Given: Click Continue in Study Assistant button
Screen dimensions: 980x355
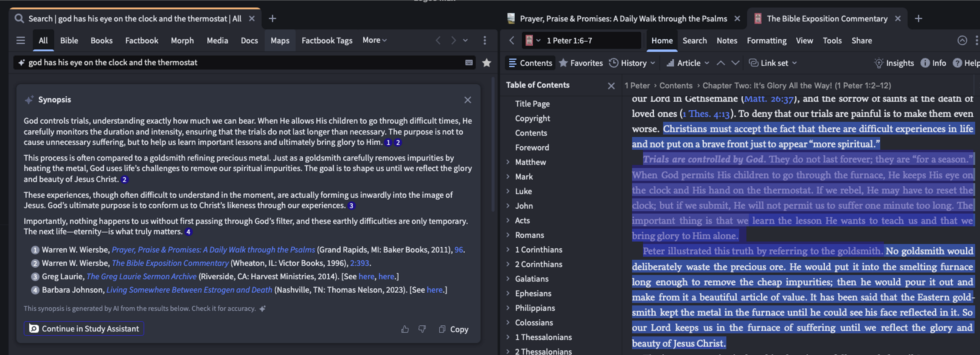Looking at the screenshot, I should pos(84,328).
